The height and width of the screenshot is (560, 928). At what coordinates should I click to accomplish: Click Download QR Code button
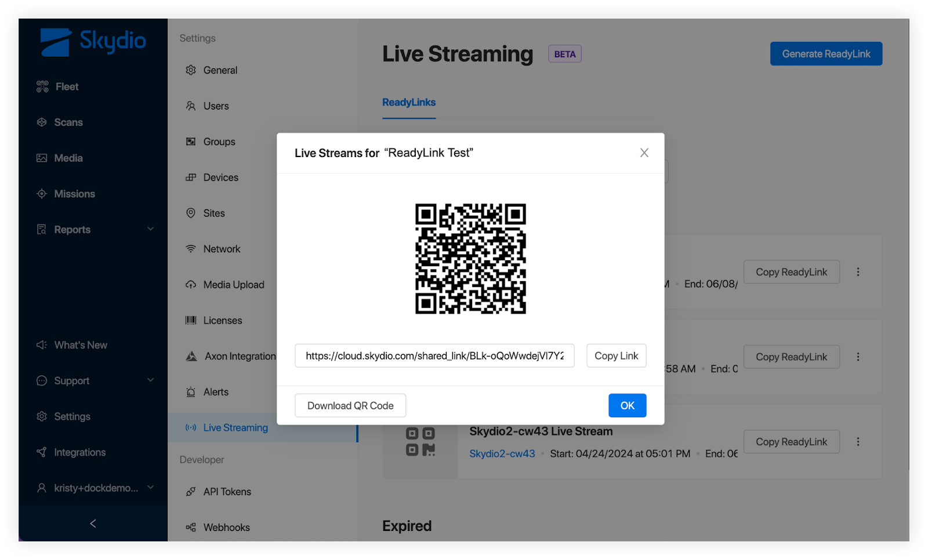tap(350, 406)
